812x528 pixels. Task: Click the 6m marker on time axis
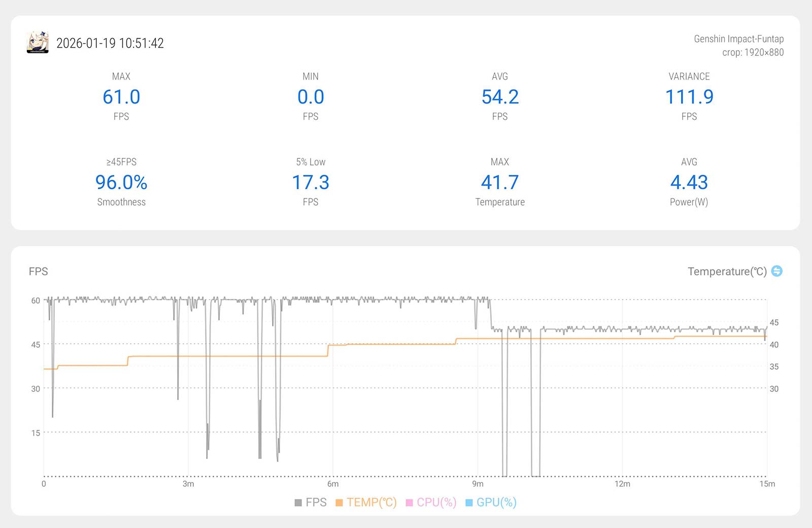333,484
